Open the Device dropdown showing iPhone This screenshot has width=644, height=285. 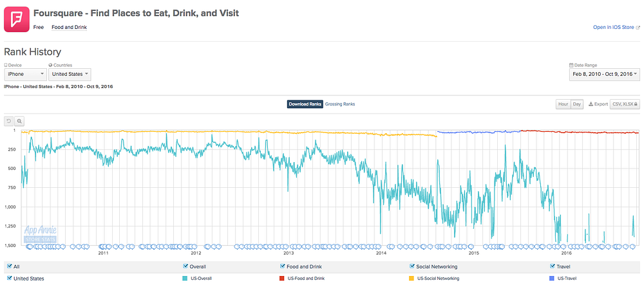(26, 74)
